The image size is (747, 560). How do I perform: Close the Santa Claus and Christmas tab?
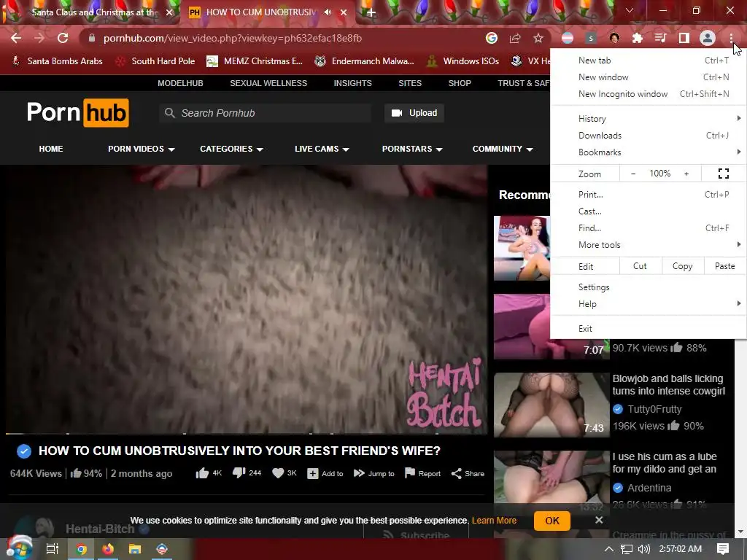(169, 12)
